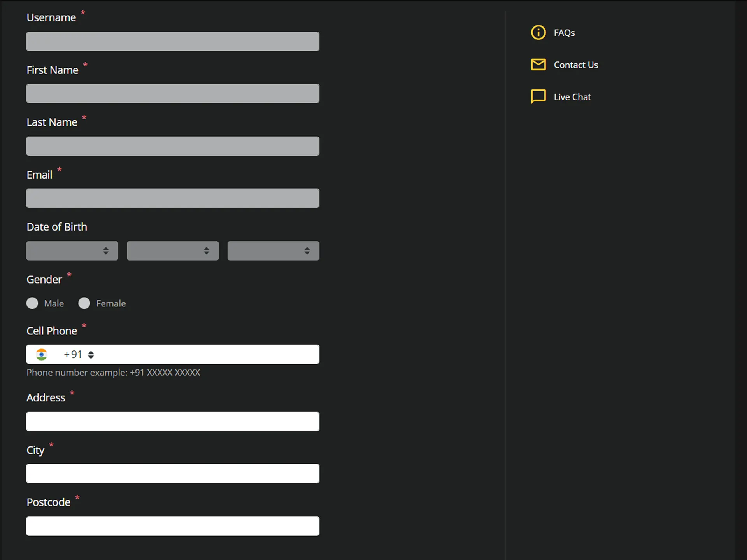Click the 'Date of Birth' label
Viewport: 747px width, 560px height.
(x=57, y=227)
